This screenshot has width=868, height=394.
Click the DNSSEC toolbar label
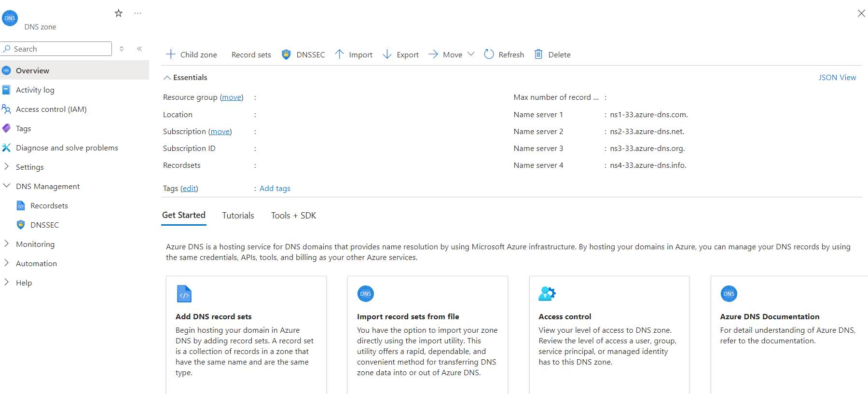(x=311, y=54)
